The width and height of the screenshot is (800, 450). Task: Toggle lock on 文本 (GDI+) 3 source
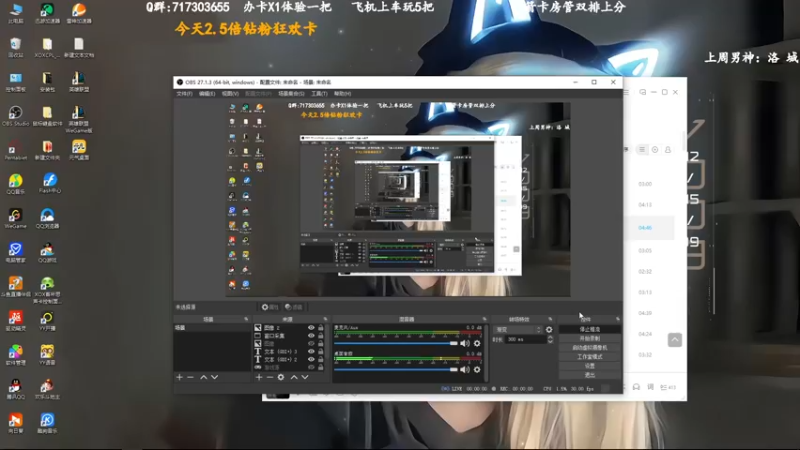click(321, 352)
